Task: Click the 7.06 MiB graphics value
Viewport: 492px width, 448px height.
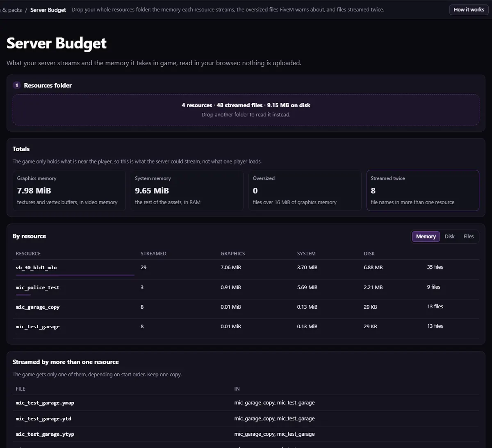Action: [231, 268]
